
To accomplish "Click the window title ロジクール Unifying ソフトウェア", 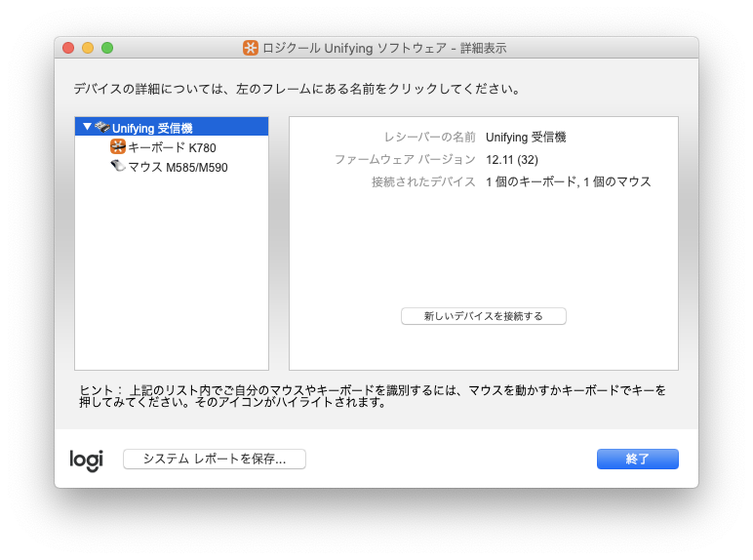I will [x=384, y=48].
